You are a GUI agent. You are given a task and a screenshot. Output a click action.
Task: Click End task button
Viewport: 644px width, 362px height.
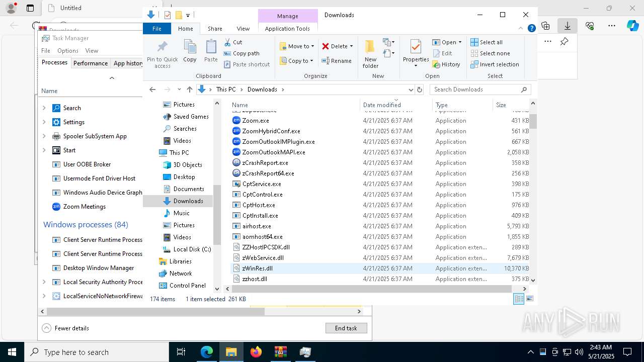[x=346, y=328]
